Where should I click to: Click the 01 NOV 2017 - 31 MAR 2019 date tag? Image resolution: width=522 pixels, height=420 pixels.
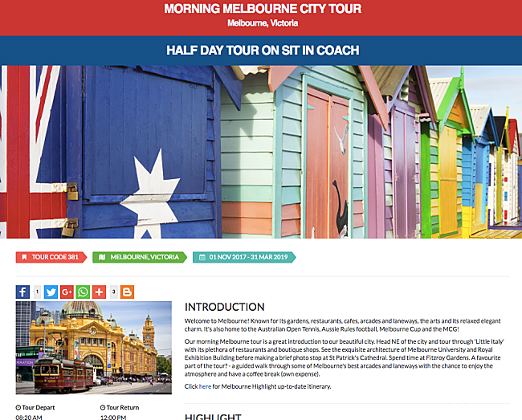[244, 257]
